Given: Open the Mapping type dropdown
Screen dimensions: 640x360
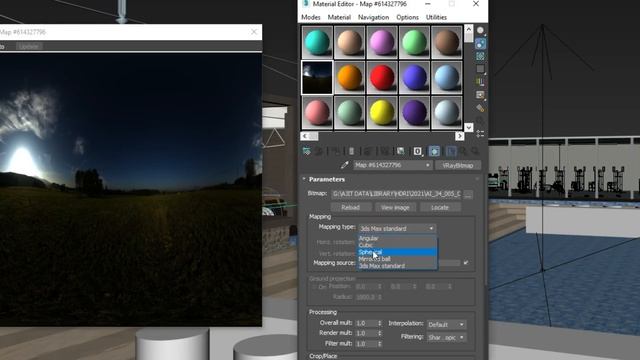Looking at the screenshot, I should pyautogui.click(x=397, y=229).
